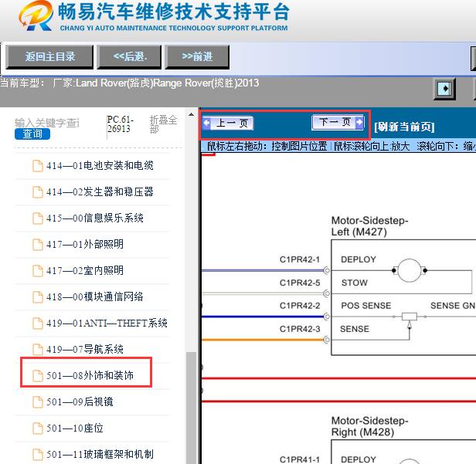Image resolution: width=476 pixels, height=464 pixels.
Task: Click document icon beside 417—01外部照明
Action: pyautogui.click(x=38, y=245)
